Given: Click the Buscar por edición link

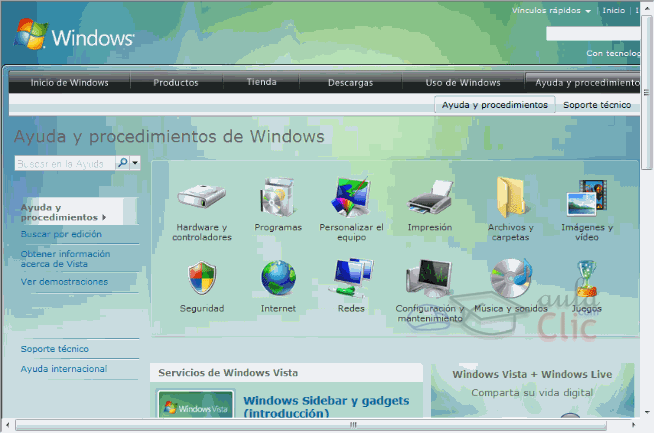Looking at the screenshot, I should tap(61, 234).
